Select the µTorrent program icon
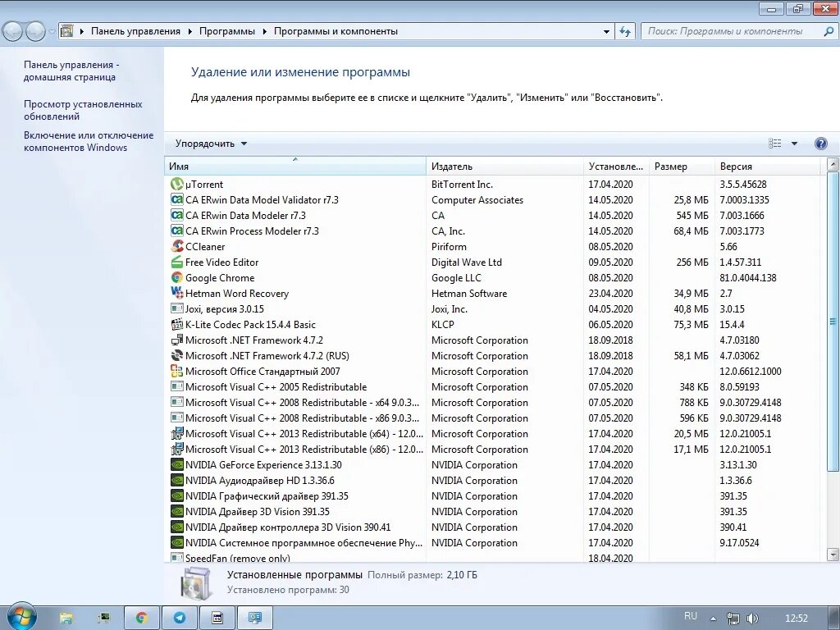840x630 pixels. coord(177,184)
